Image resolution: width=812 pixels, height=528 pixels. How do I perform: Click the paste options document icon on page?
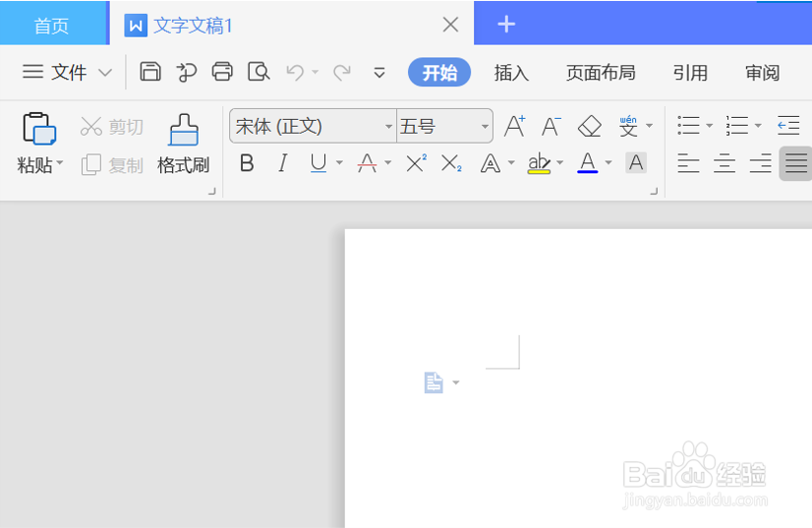click(434, 382)
